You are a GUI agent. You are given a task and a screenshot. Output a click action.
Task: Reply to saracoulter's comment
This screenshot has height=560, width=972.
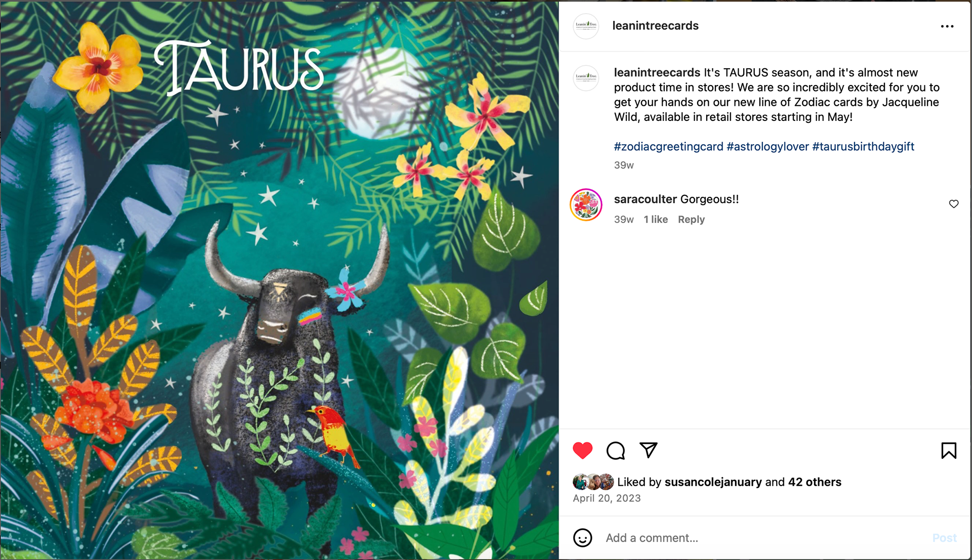[691, 220]
